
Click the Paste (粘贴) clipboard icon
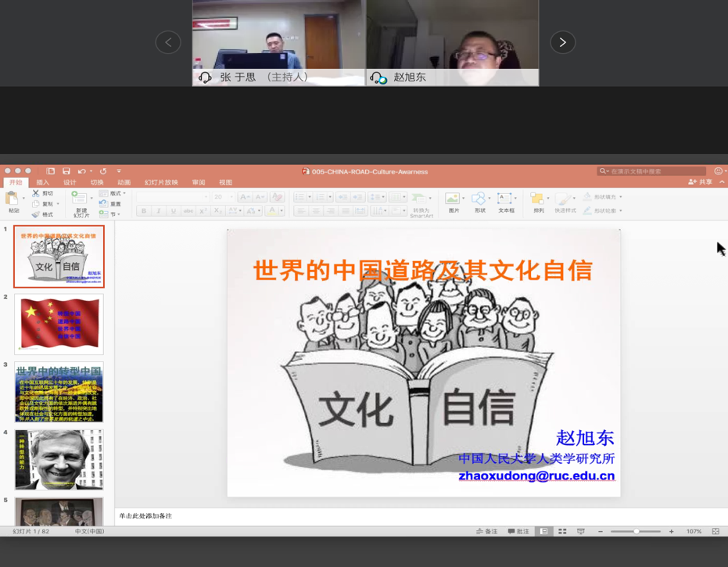tap(13, 199)
